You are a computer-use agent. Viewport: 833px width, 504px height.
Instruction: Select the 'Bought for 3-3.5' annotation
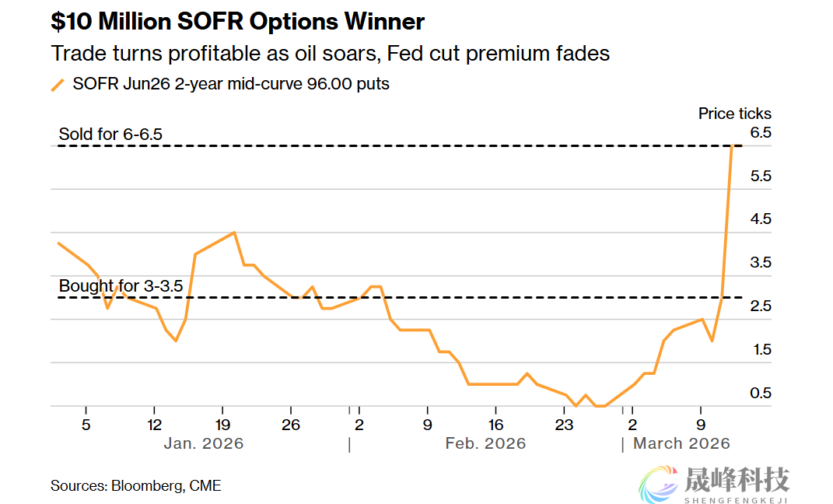121,286
